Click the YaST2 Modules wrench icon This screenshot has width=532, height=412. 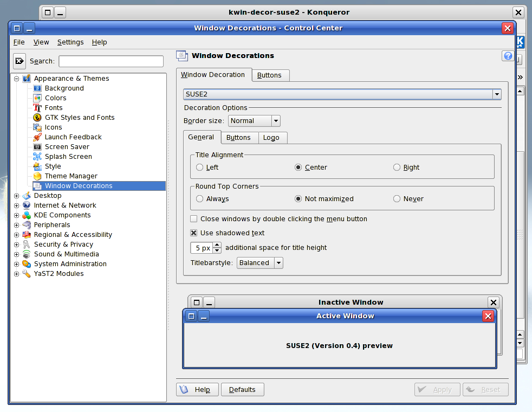pos(27,274)
